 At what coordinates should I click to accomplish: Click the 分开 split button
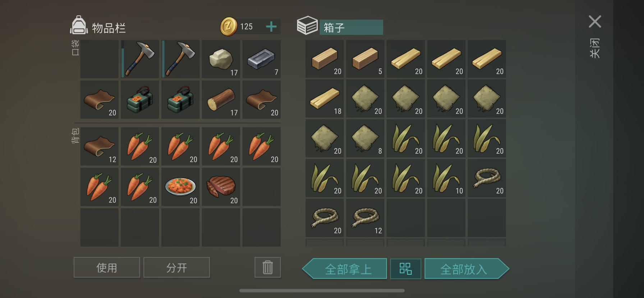click(x=176, y=267)
